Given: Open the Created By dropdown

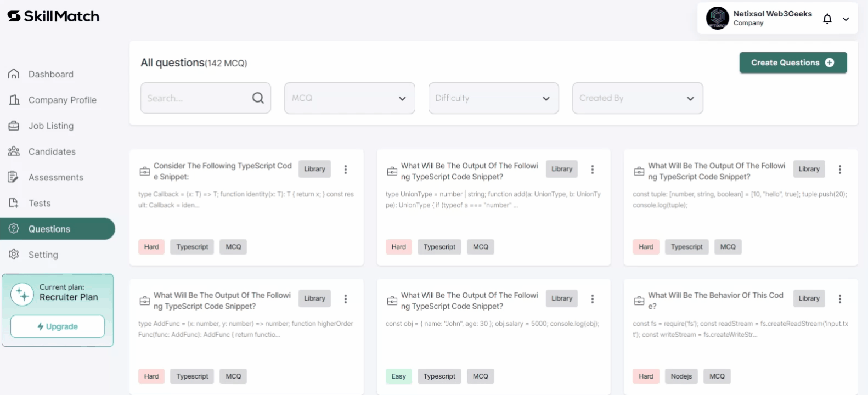Looking at the screenshot, I should 638,98.
